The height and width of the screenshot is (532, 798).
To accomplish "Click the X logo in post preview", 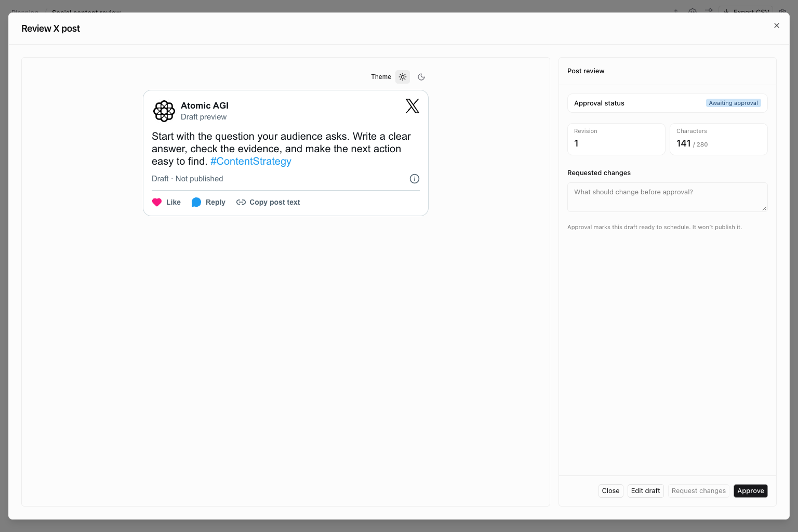I will (413, 106).
